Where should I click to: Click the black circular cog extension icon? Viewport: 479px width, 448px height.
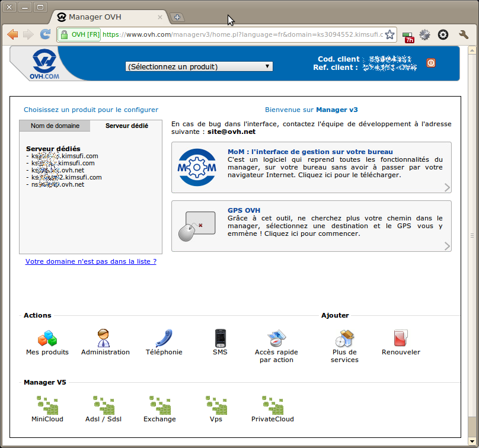(x=443, y=35)
